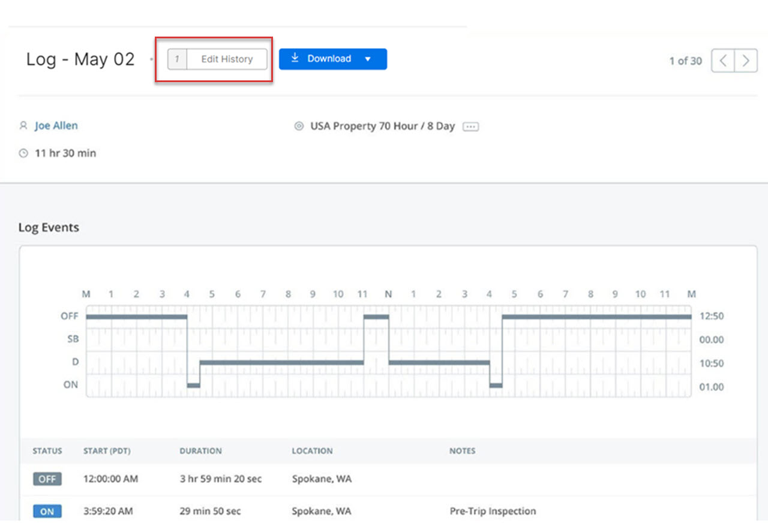Image resolution: width=768 pixels, height=532 pixels.
Task: Expand the ellipsis menu next to ruleset
Action: pyautogui.click(x=471, y=127)
